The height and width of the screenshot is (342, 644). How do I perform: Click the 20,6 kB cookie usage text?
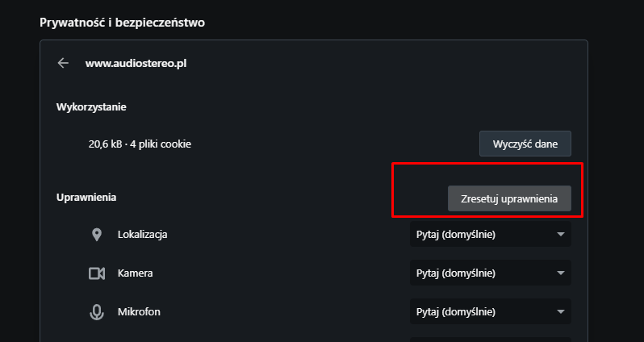pos(140,144)
